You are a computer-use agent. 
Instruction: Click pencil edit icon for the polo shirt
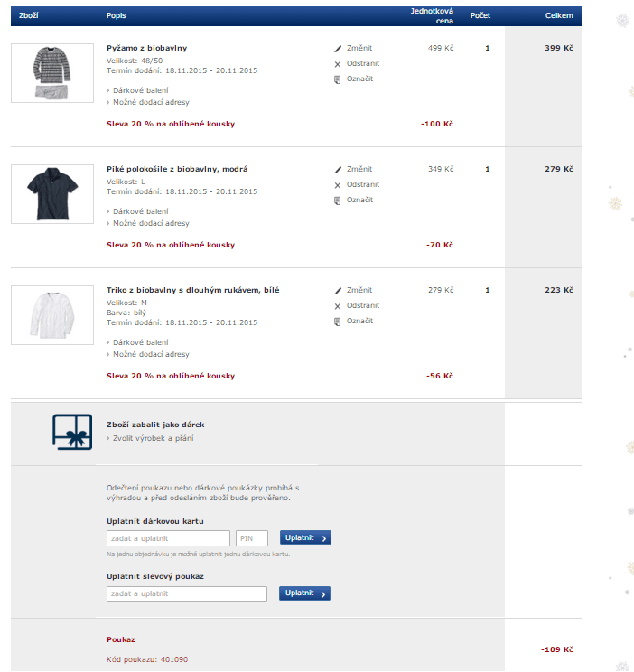click(338, 169)
